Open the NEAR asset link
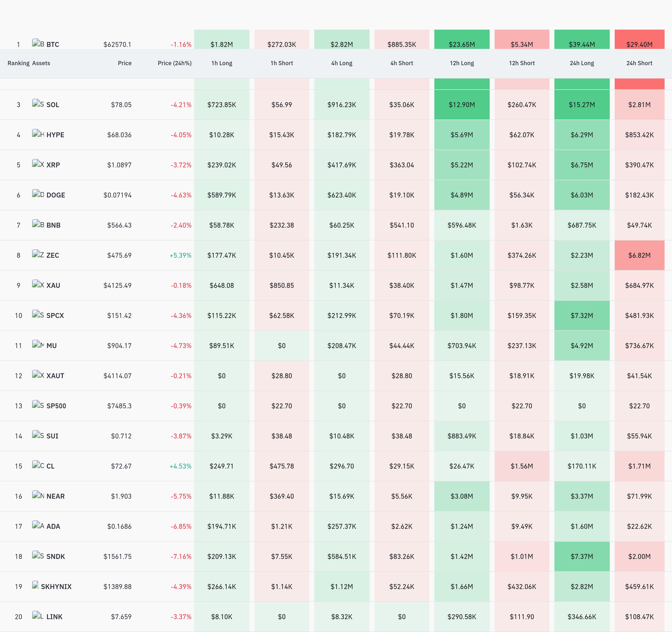The width and height of the screenshot is (672, 632). 55,496
